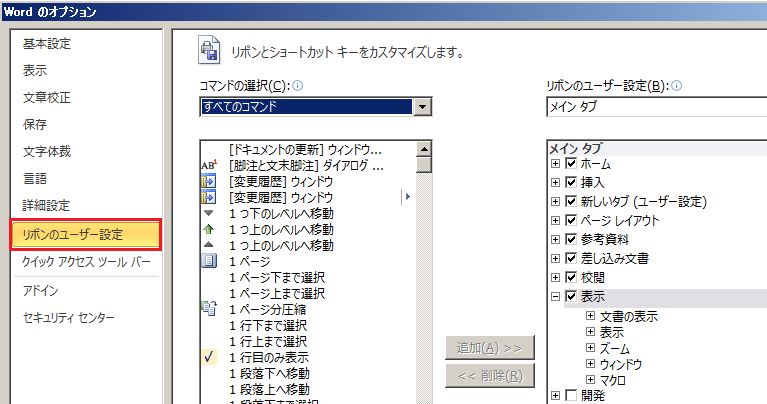The width and height of the screenshot is (767, 404).
Task: Select the 1 ページ上まで選択 command
Action: (277, 293)
